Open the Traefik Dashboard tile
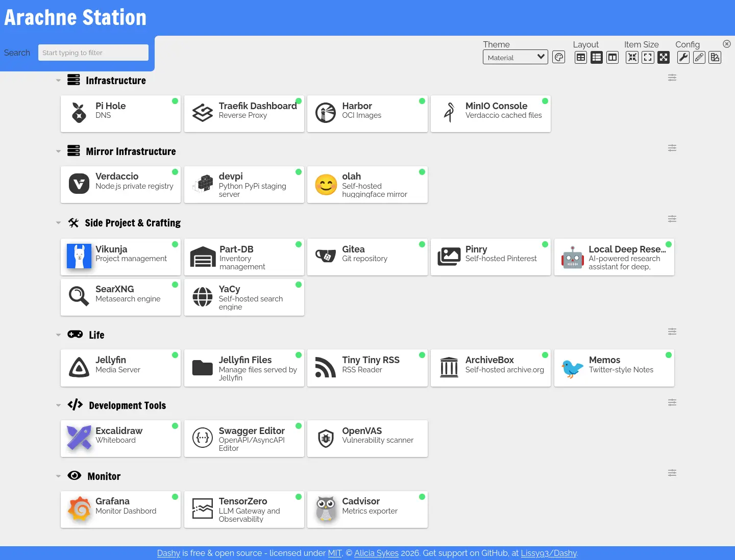 244,114
